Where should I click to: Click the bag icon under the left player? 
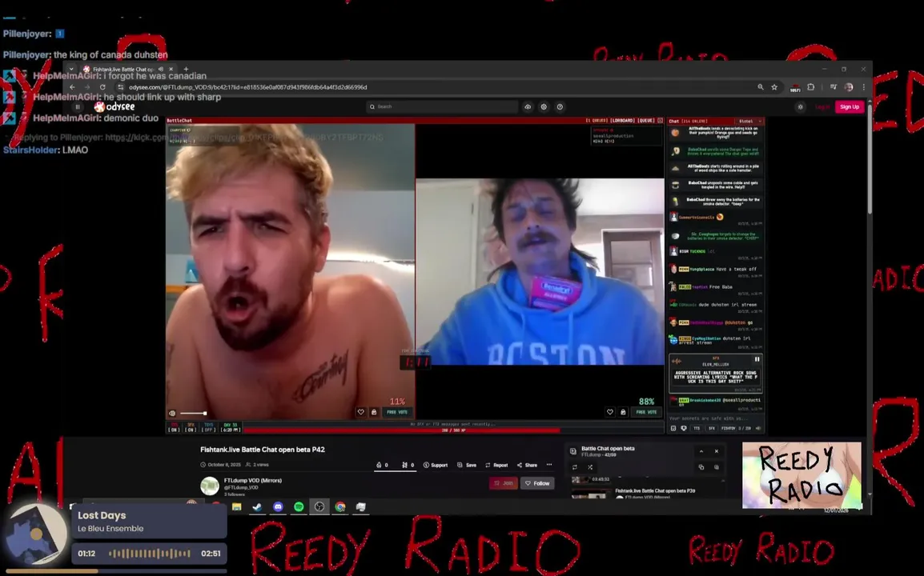(x=374, y=412)
